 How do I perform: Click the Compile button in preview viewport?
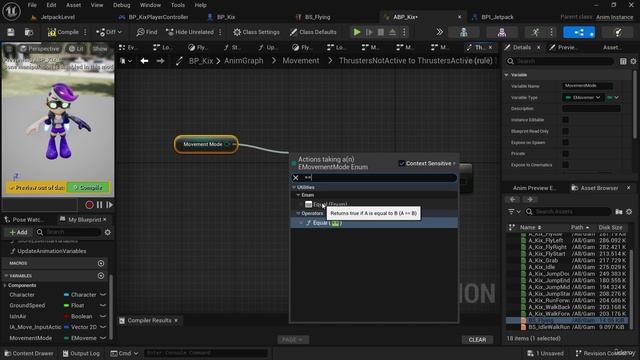tap(88, 188)
